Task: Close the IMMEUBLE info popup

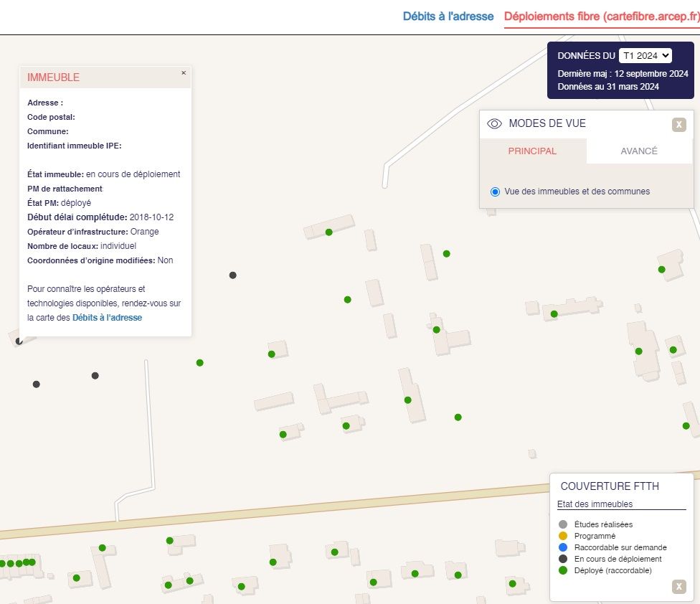Action: point(184,72)
